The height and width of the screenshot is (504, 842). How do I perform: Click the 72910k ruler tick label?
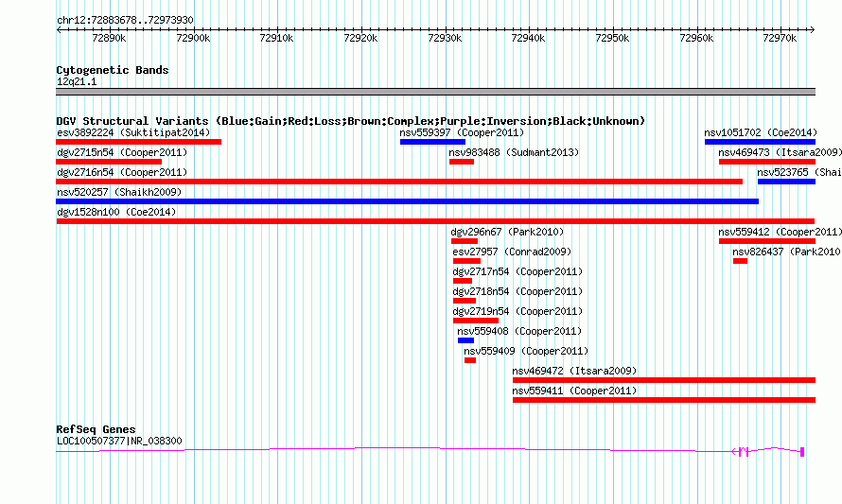(276, 38)
